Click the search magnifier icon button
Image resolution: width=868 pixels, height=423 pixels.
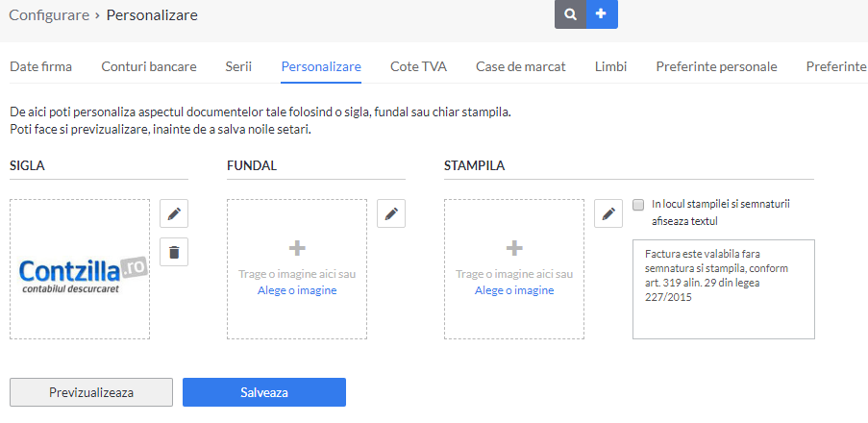pos(570,14)
